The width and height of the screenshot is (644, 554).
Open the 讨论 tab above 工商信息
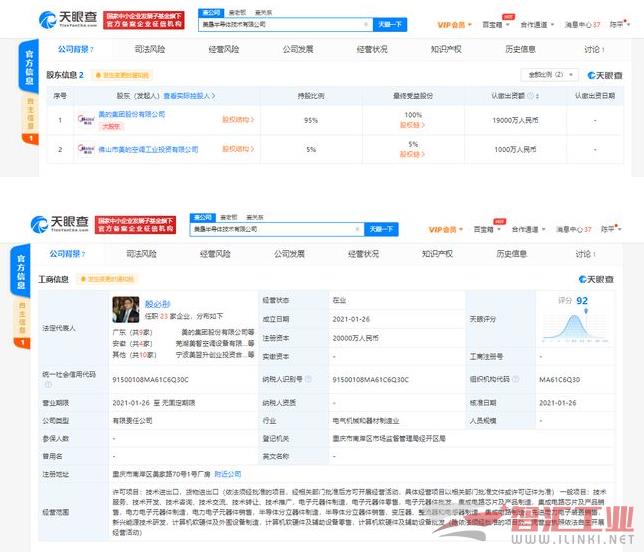click(x=585, y=254)
